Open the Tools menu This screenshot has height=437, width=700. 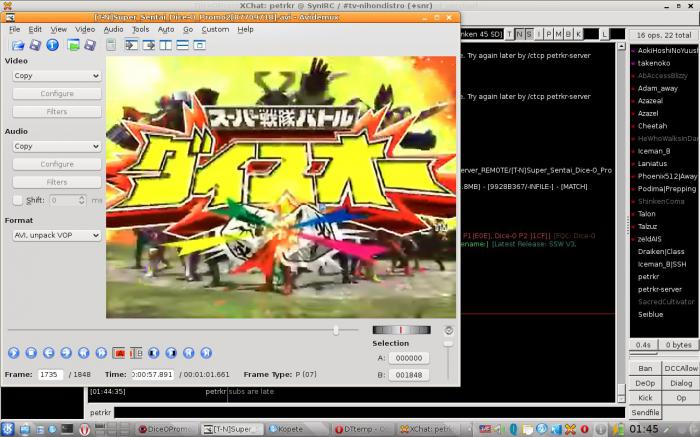click(x=141, y=29)
